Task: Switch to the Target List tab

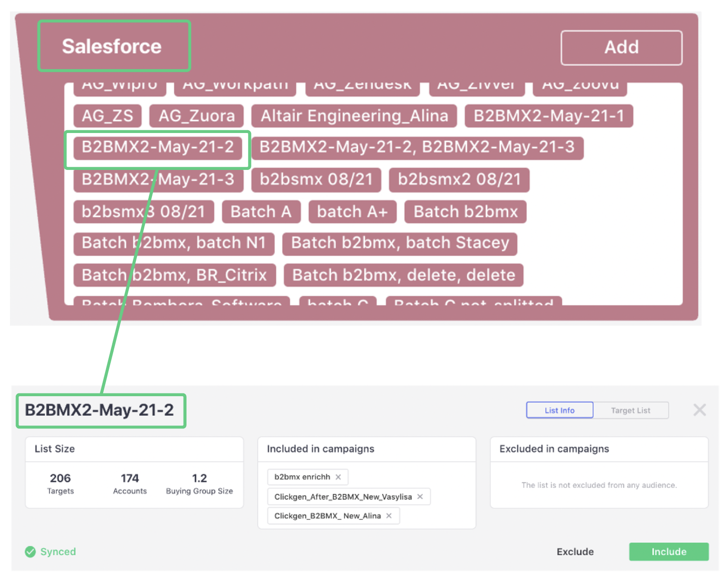Action: coord(630,410)
